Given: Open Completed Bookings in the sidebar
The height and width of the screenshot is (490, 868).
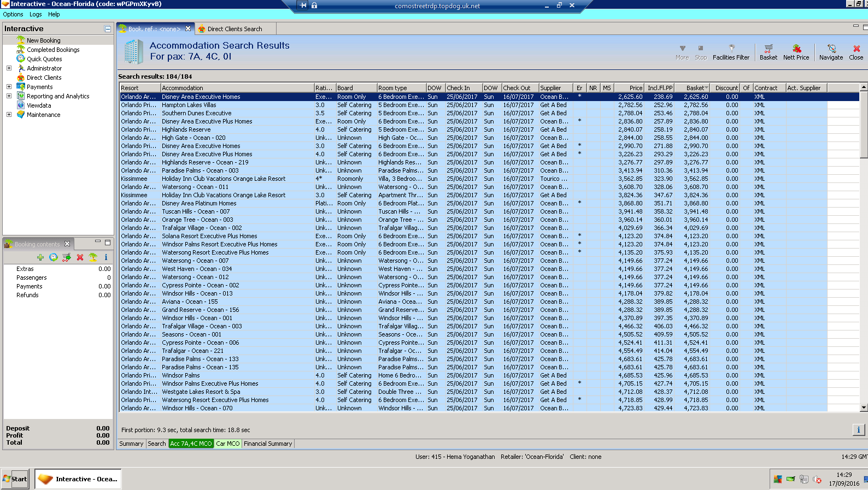Looking at the screenshot, I should tap(53, 50).
